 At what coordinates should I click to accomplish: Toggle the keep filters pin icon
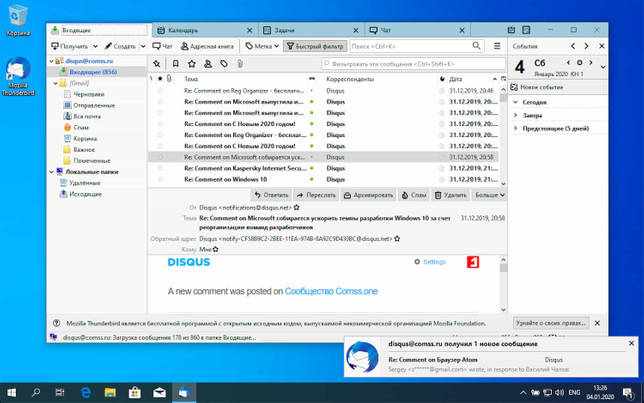[156, 64]
